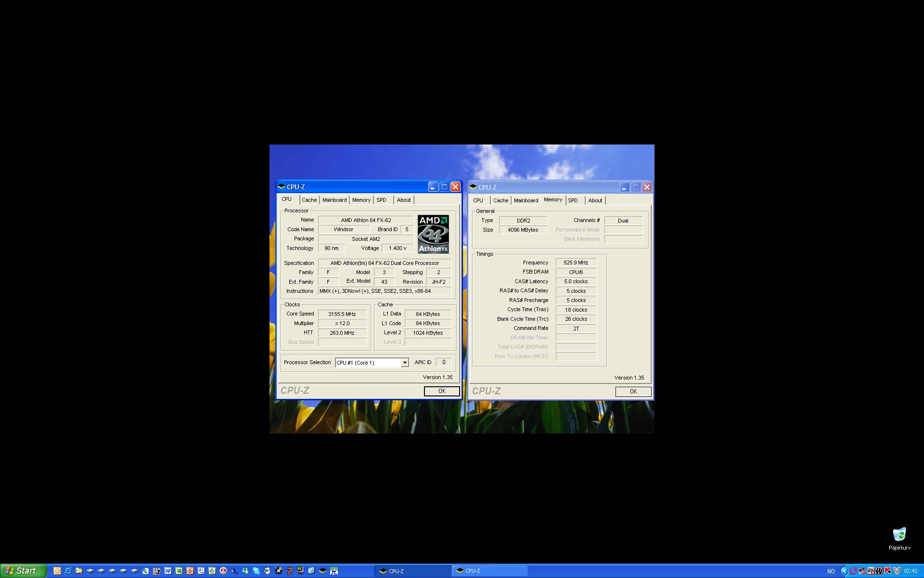Screen dimensions: 924x578
Task: Switch to Memory tab in left CPU-Z window
Action: tap(361, 200)
